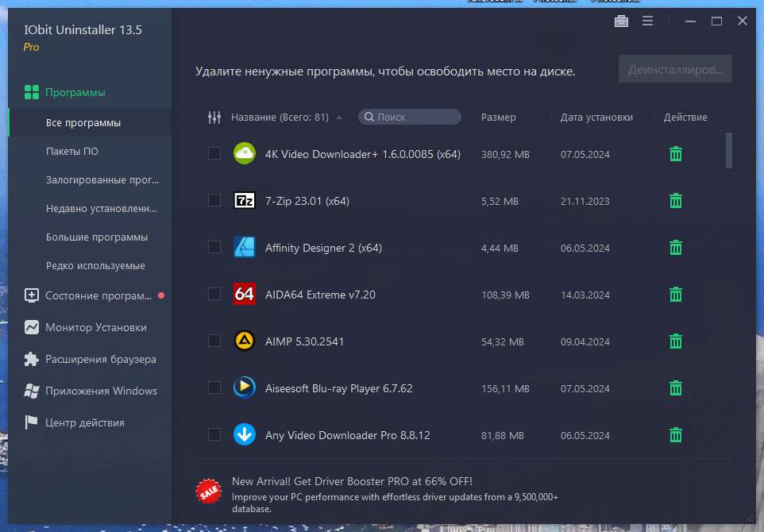Click the 4K Video Downloader+ app icon
Image resolution: width=764 pixels, height=532 pixels.
pos(245,153)
